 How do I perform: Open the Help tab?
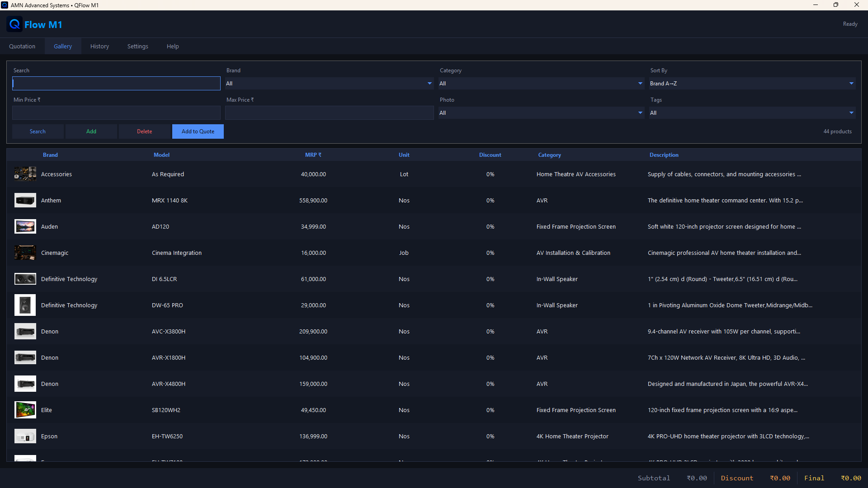[x=173, y=46]
